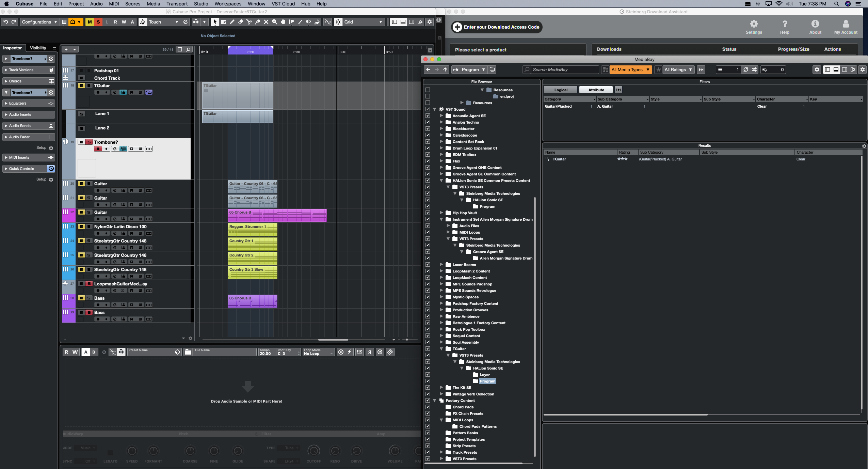The width and height of the screenshot is (868, 469).
Task: Switch to the Logical filter tab
Action: pyautogui.click(x=561, y=90)
